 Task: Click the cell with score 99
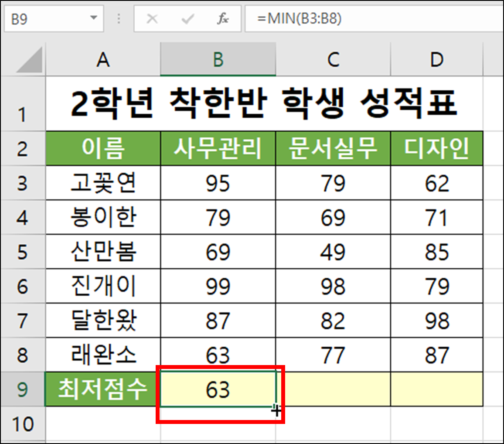click(x=218, y=287)
